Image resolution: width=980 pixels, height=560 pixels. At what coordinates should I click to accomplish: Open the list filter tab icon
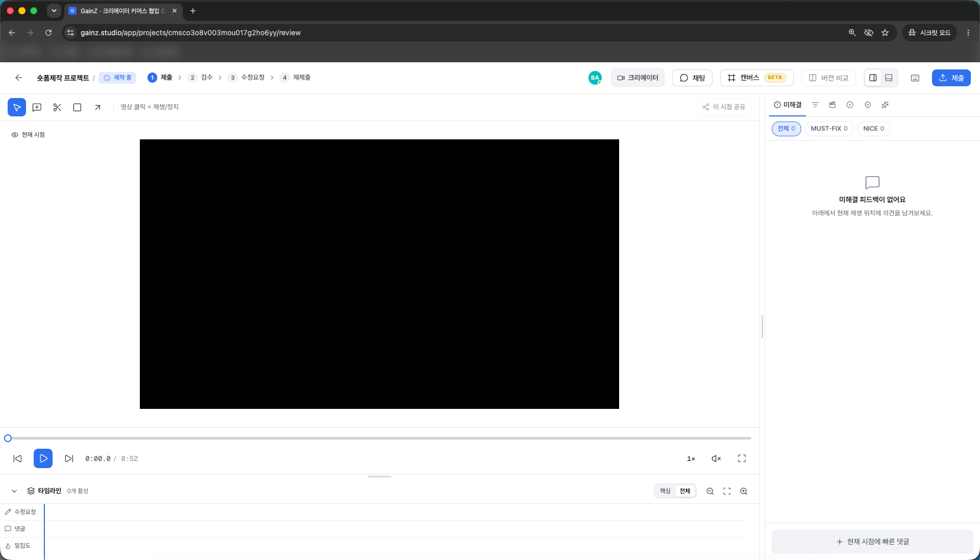815,105
